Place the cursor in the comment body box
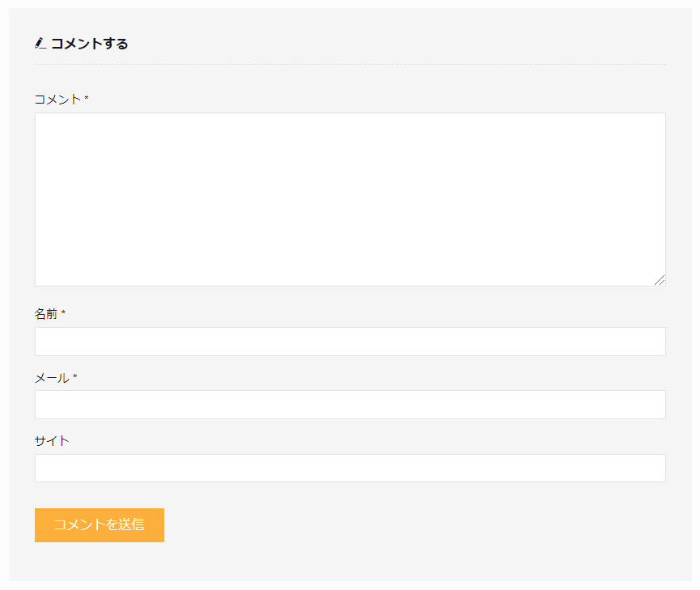The height and width of the screenshot is (590, 700). pos(243,162)
